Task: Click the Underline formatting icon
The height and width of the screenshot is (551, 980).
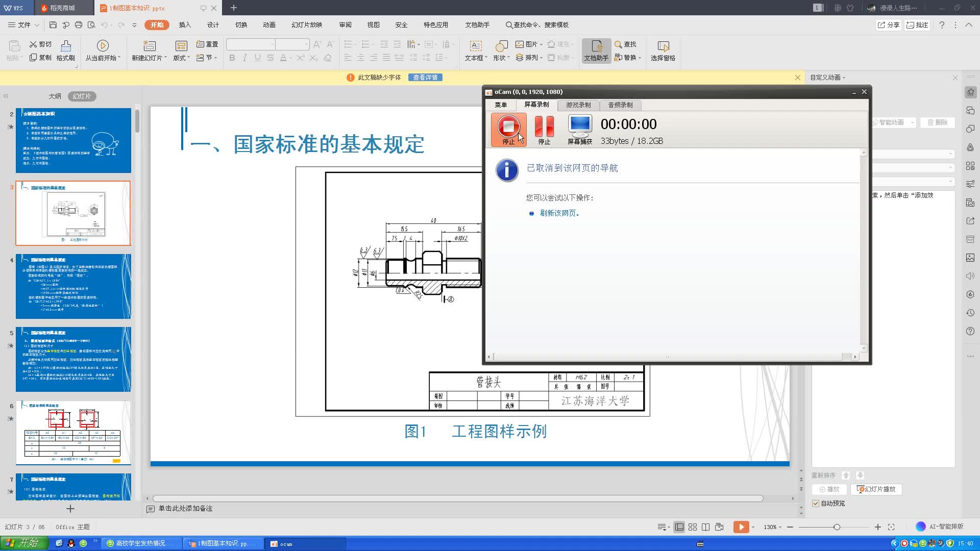Action: 258,58
